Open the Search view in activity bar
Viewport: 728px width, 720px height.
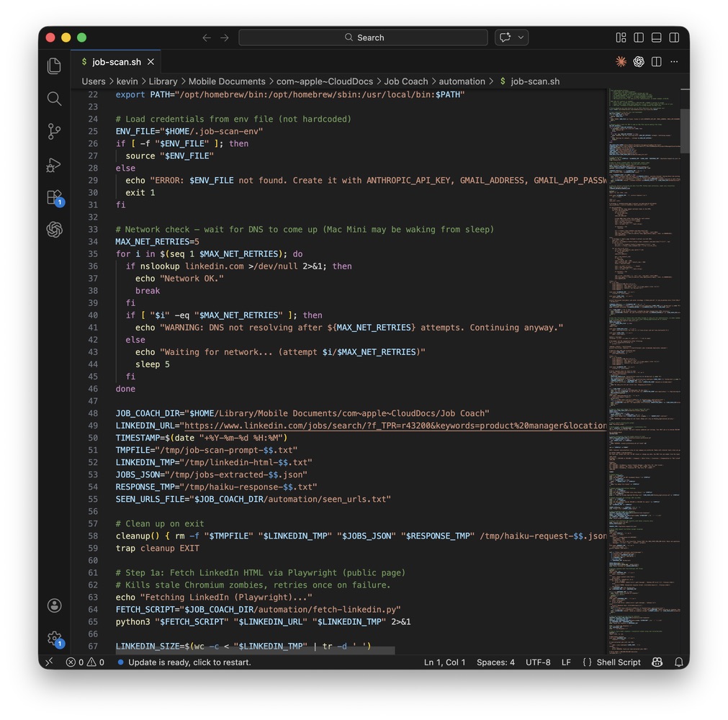(54, 99)
